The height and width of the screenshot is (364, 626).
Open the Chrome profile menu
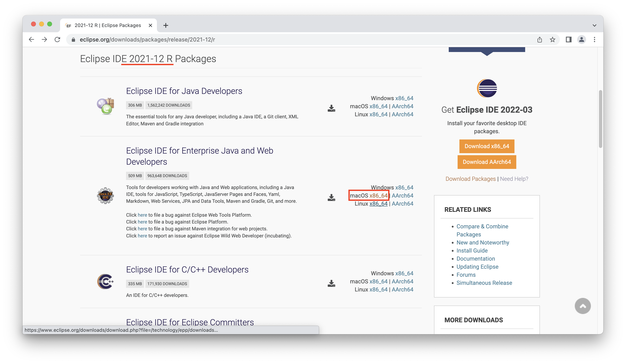point(582,40)
